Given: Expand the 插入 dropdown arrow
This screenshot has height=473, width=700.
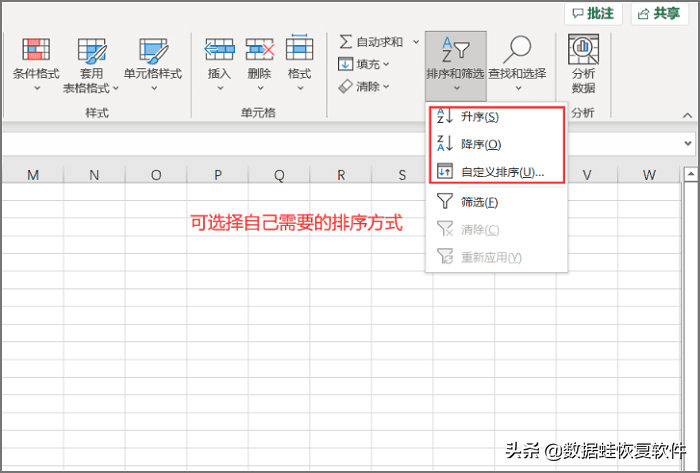Looking at the screenshot, I should [x=220, y=88].
